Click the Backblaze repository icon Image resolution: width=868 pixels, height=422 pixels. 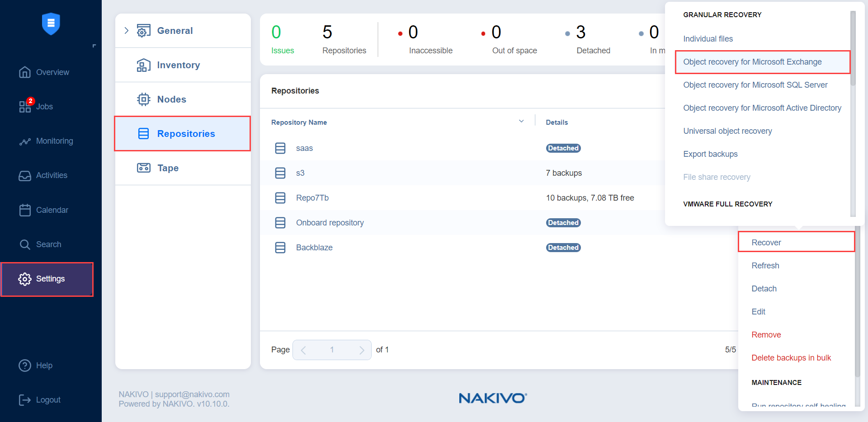tap(280, 248)
